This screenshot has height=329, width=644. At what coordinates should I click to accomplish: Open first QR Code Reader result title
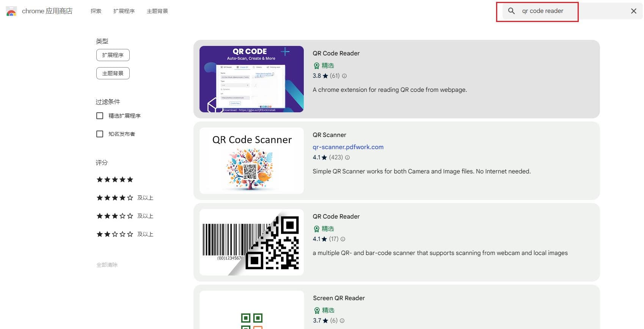(x=336, y=53)
